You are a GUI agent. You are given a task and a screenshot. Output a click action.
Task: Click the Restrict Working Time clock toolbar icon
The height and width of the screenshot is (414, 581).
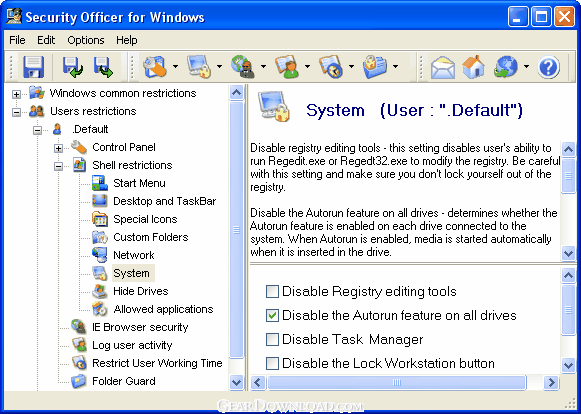(x=331, y=67)
